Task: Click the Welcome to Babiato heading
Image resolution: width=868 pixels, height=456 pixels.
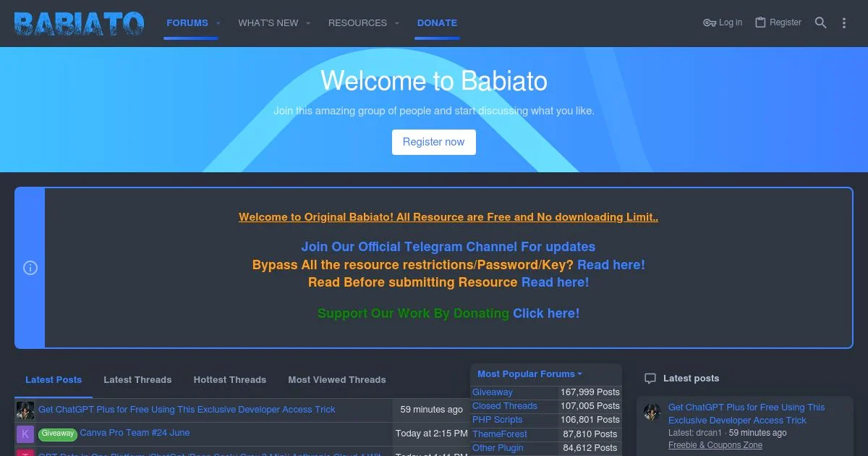Action: click(434, 80)
